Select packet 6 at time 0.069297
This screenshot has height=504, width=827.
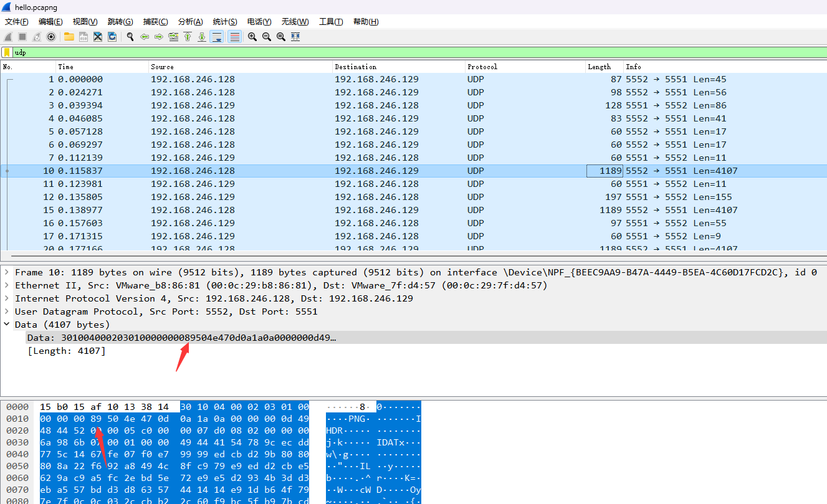(x=413, y=145)
